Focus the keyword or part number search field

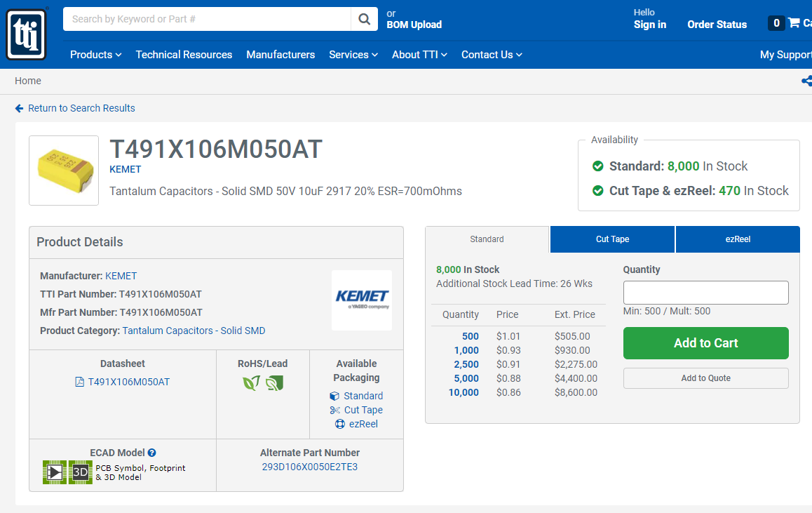(x=207, y=19)
